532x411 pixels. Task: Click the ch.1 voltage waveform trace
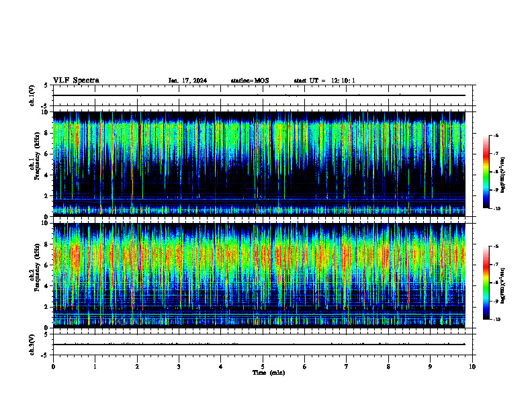pyautogui.click(x=259, y=95)
